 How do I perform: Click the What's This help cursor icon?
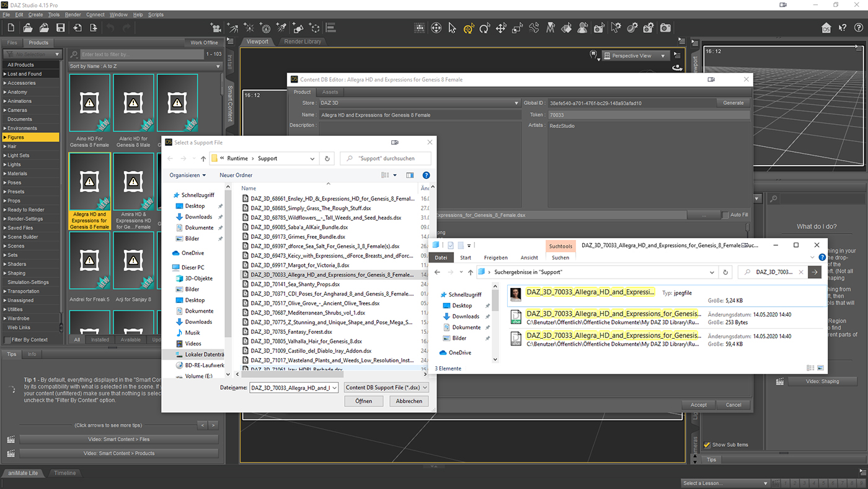coord(842,28)
